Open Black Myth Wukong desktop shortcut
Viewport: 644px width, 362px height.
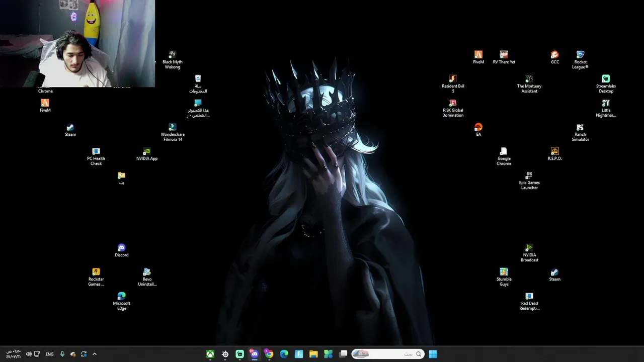[x=172, y=59]
